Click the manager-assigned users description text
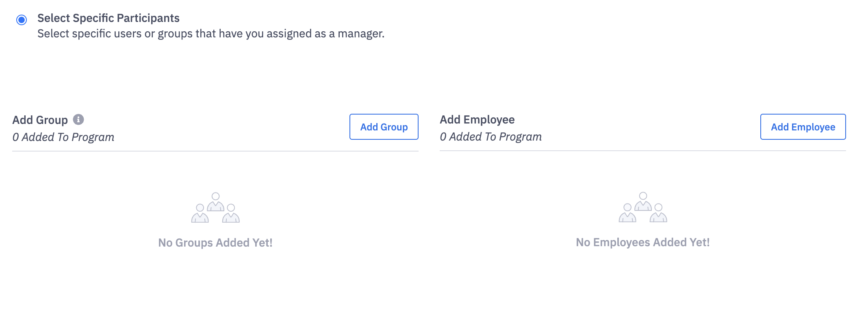The image size is (868, 312). (x=210, y=34)
